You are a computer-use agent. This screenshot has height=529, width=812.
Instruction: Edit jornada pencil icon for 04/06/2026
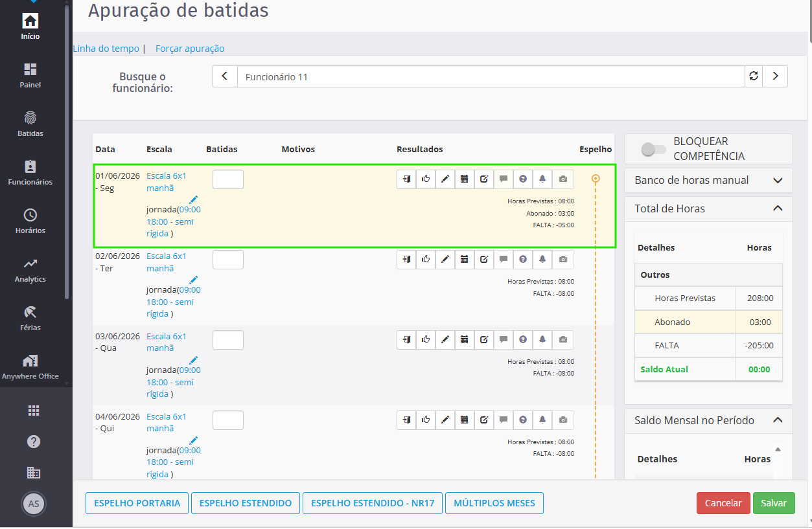(x=193, y=441)
